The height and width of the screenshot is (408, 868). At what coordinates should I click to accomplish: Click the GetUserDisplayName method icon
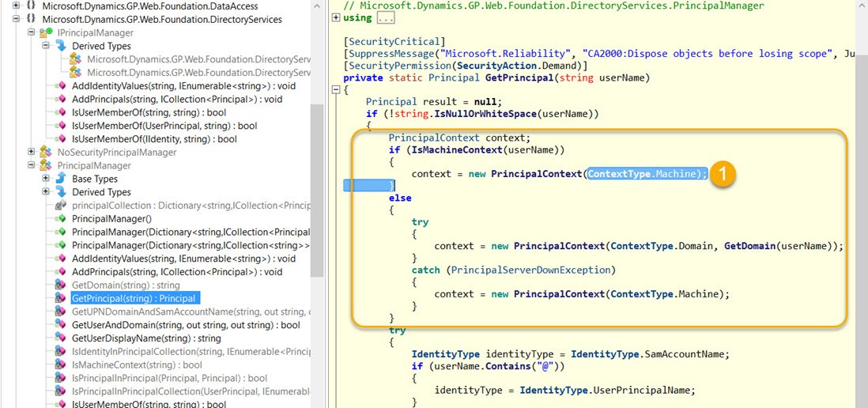[60, 338]
